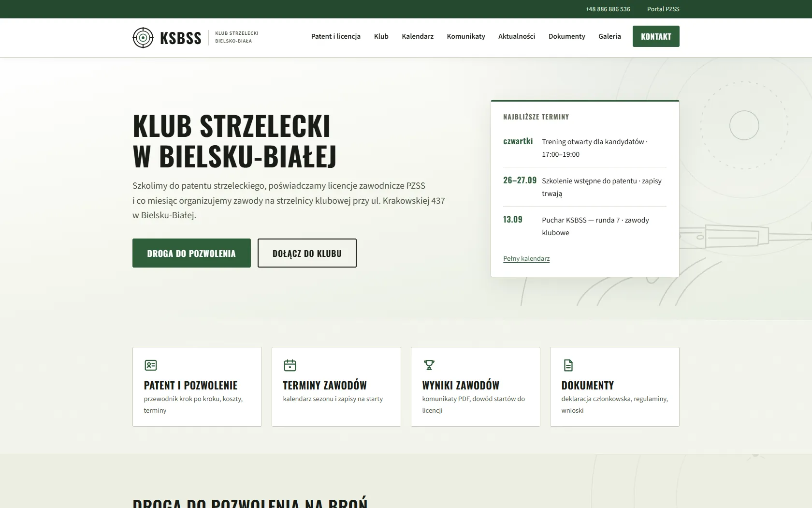Image resolution: width=812 pixels, height=508 pixels.
Task: Open the Klub menu item
Action: pos(381,36)
